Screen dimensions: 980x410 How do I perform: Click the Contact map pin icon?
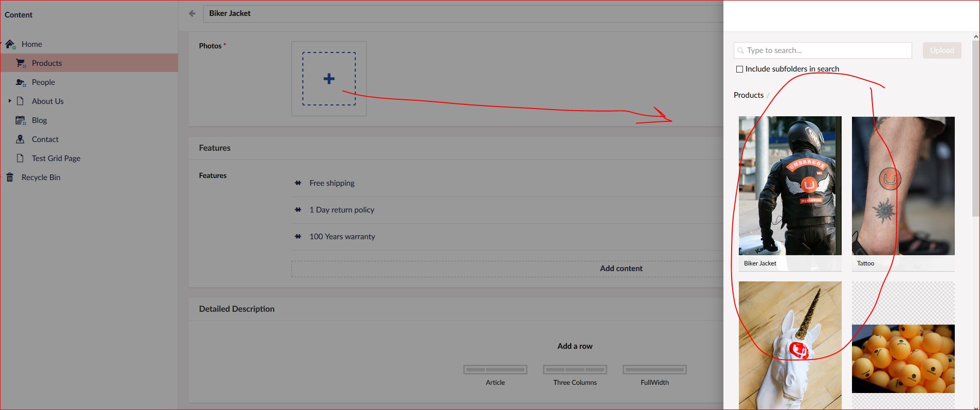[21, 139]
